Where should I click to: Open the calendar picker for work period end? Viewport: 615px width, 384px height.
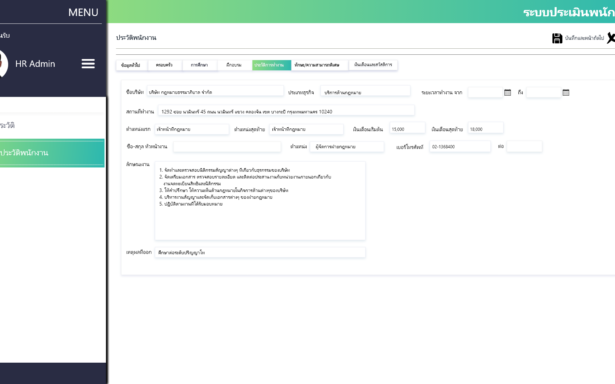(x=566, y=93)
